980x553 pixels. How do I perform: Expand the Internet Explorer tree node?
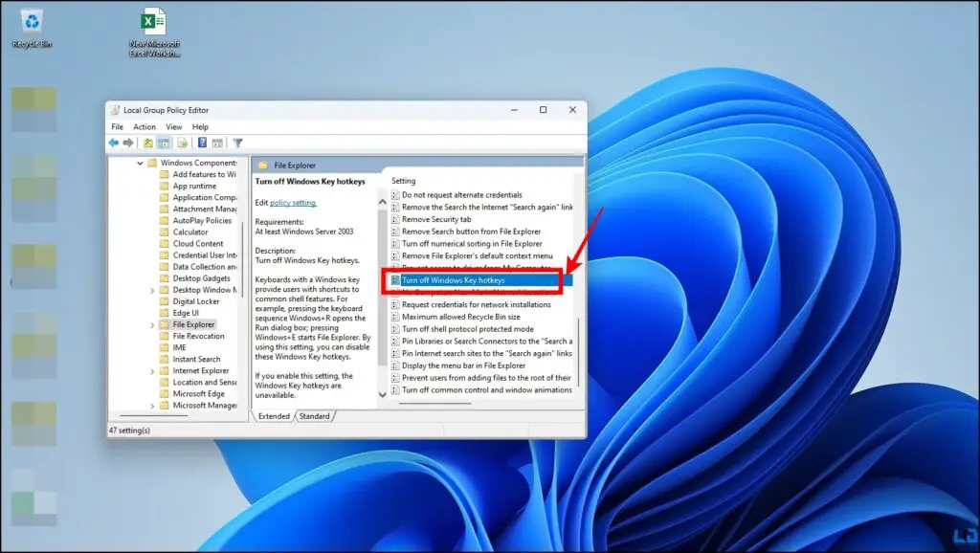tap(152, 371)
